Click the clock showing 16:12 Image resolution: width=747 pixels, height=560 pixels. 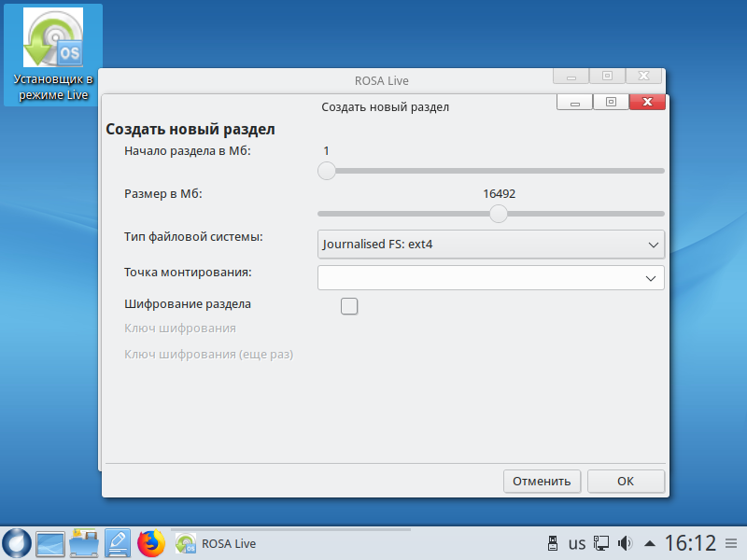690,543
